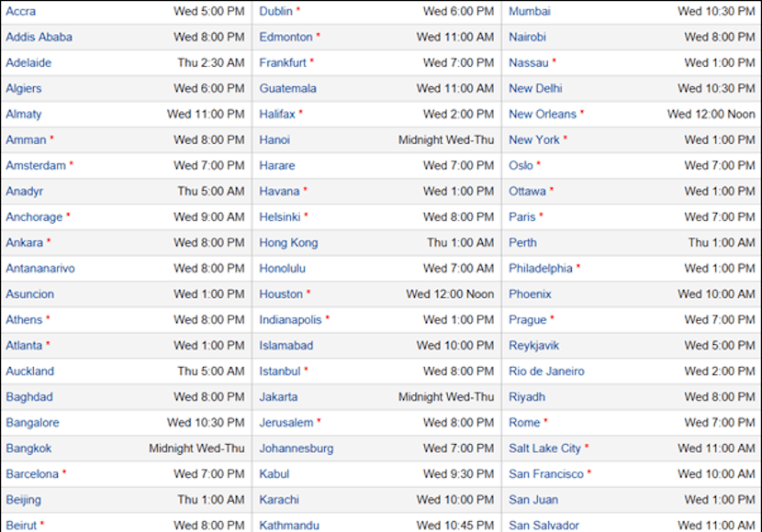Open the Accra city link

(x=21, y=11)
